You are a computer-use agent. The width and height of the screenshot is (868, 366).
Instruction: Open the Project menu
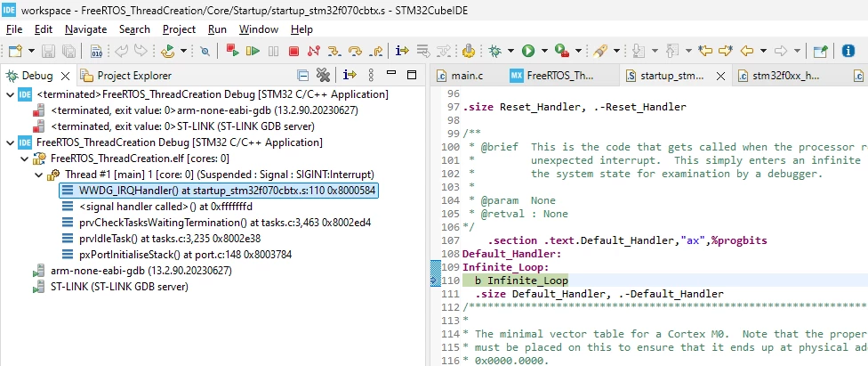[x=180, y=29]
